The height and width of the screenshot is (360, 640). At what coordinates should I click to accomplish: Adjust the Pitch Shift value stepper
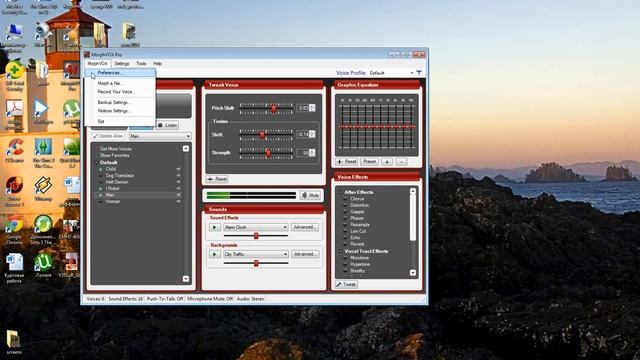312,108
